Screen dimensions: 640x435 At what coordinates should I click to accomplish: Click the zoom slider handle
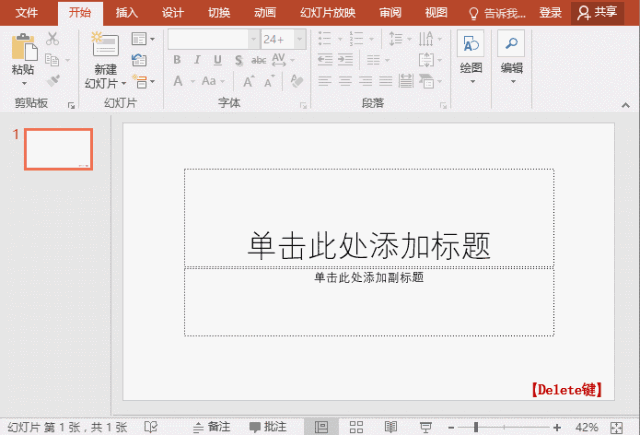[x=476, y=427]
